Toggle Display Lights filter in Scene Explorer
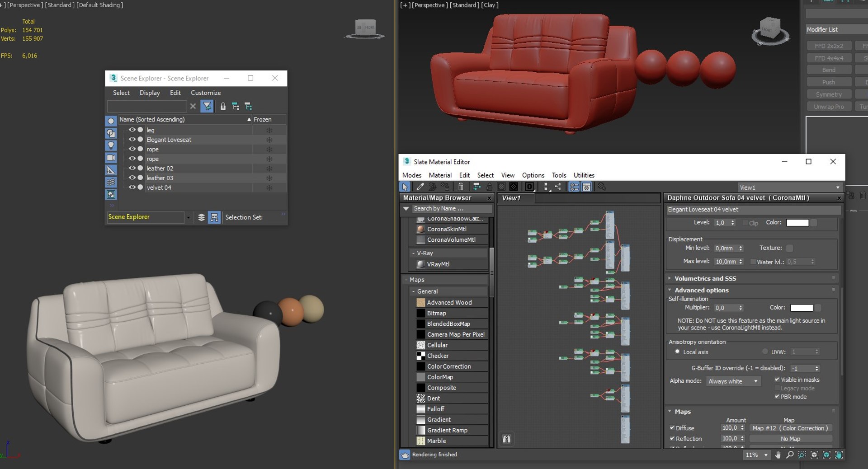 111,145
